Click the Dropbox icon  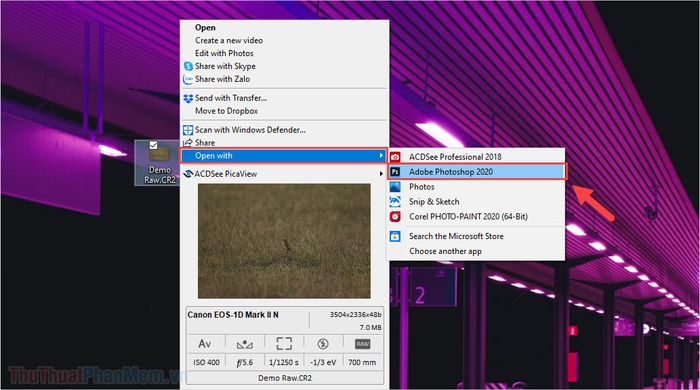click(x=188, y=98)
